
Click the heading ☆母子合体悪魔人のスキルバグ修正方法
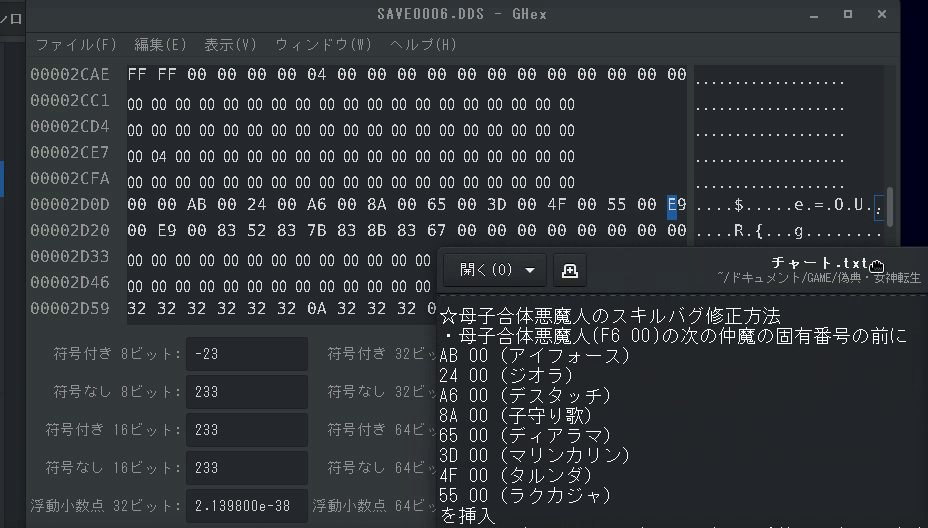pos(610,315)
